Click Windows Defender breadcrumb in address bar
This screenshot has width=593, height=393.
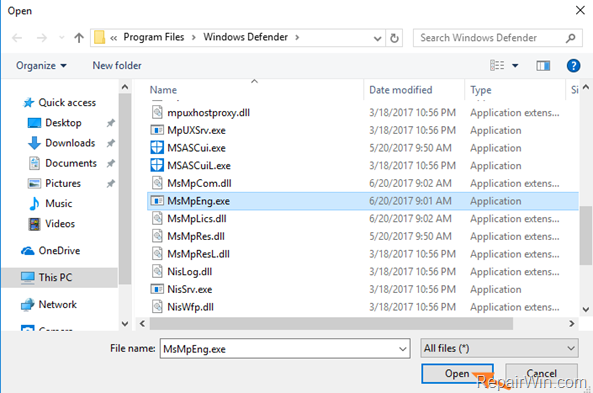tap(245, 37)
